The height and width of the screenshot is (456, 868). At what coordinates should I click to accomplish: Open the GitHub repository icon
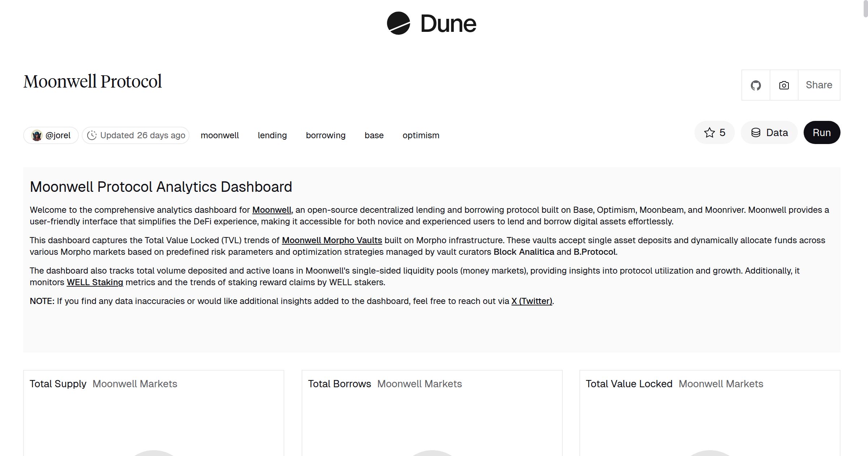[x=756, y=85]
